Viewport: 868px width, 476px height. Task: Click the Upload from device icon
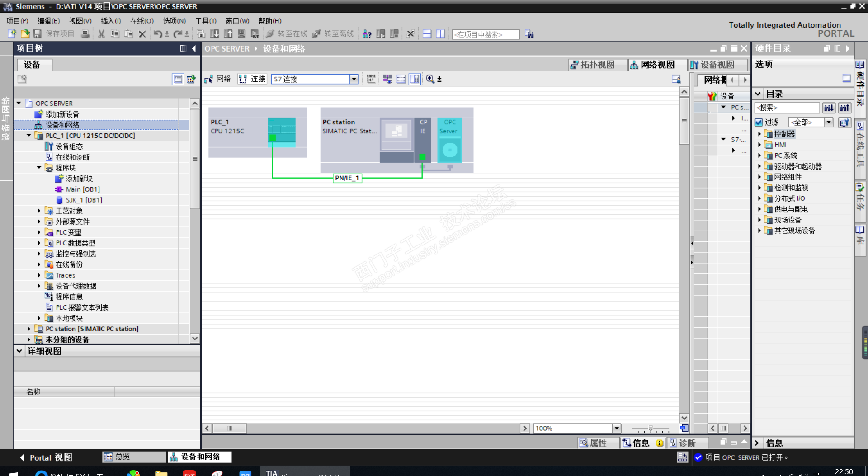click(x=228, y=34)
